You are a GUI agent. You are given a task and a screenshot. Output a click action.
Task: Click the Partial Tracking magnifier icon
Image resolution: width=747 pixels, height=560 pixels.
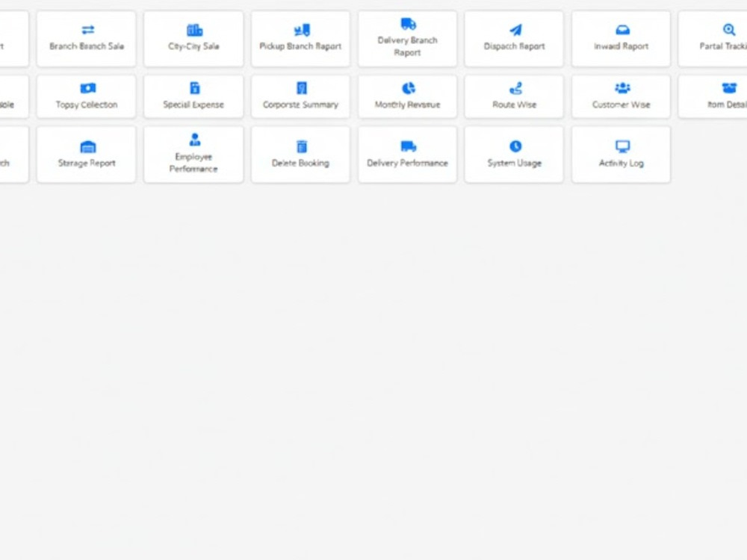tap(728, 30)
